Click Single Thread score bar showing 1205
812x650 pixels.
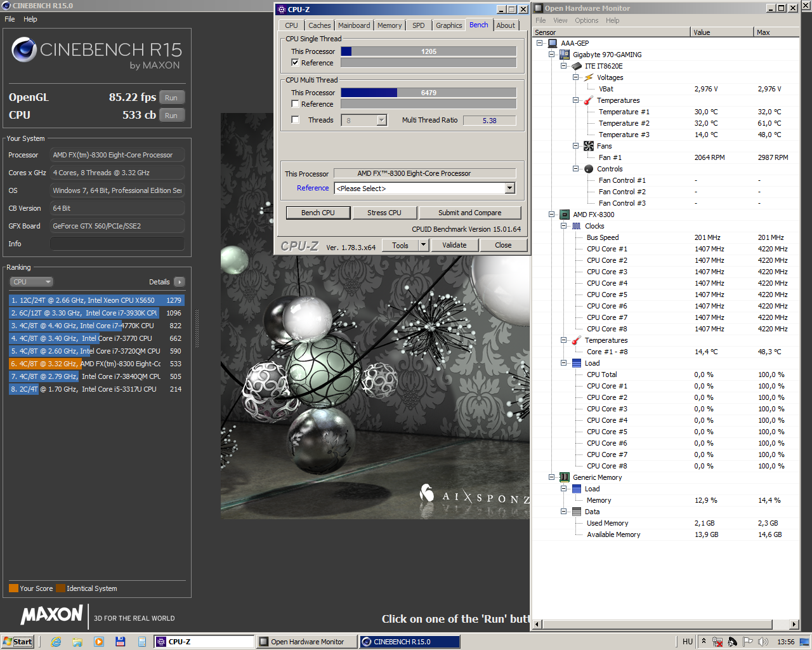[429, 51]
